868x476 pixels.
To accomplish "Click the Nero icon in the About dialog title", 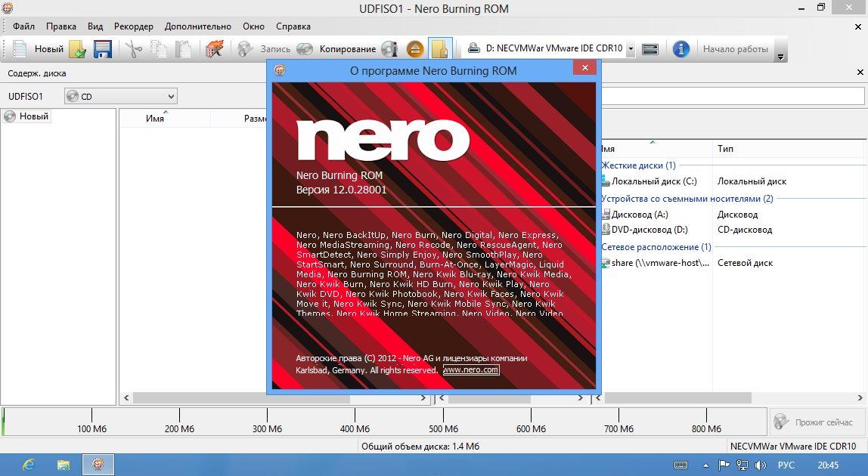I will point(280,70).
